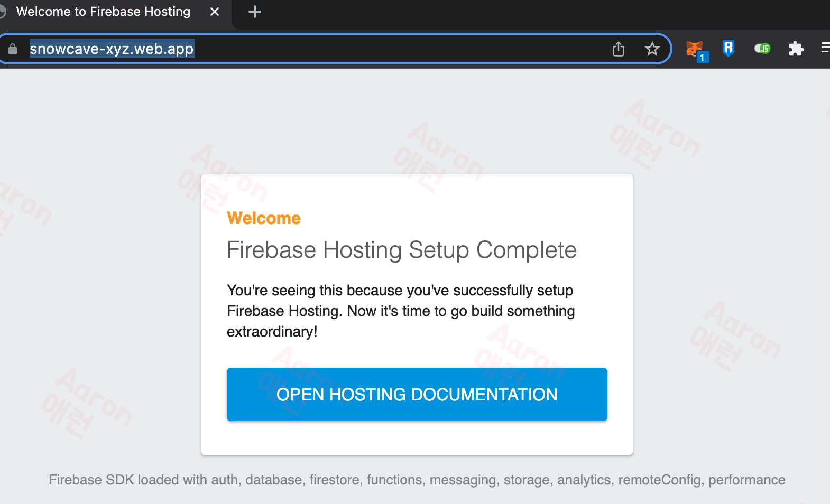Image resolution: width=830 pixels, height=504 pixels.
Task: Click the 'successfully setup' paragraph text
Action: pyautogui.click(x=401, y=311)
